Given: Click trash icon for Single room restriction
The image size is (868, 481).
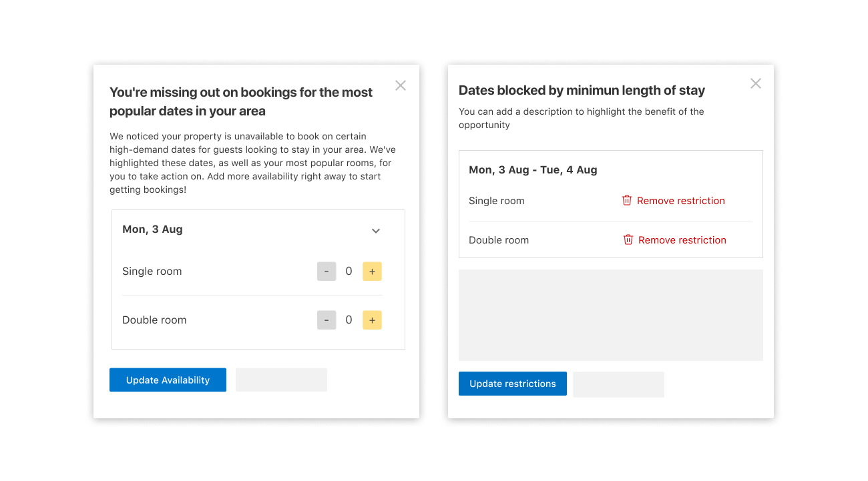Looking at the screenshot, I should [x=627, y=200].
